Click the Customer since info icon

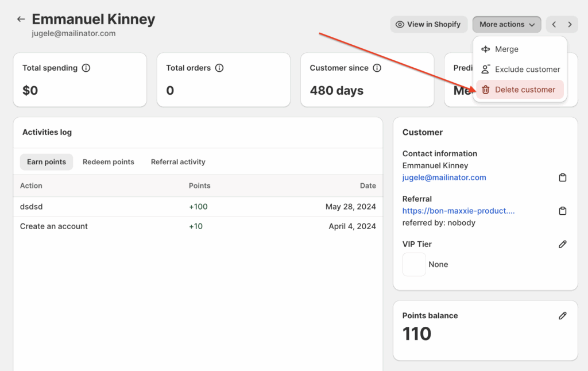pyautogui.click(x=377, y=68)
